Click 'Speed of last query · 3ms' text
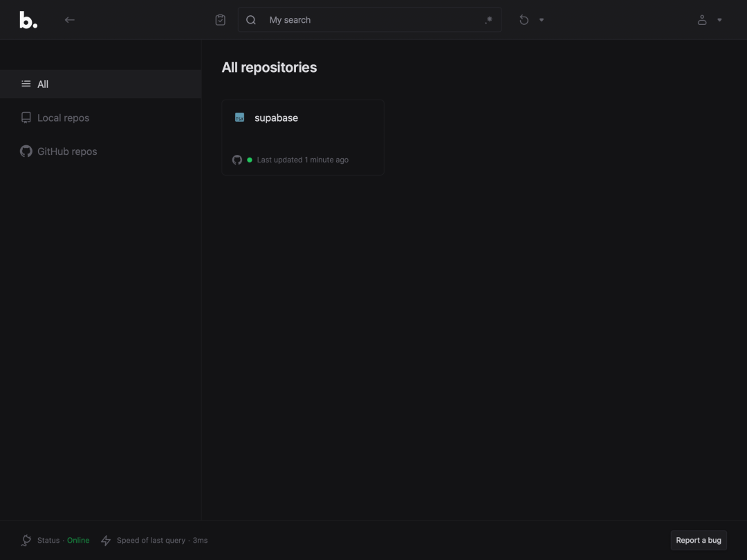747x560 pixels. pyautogui.click(x=162, y=541)
